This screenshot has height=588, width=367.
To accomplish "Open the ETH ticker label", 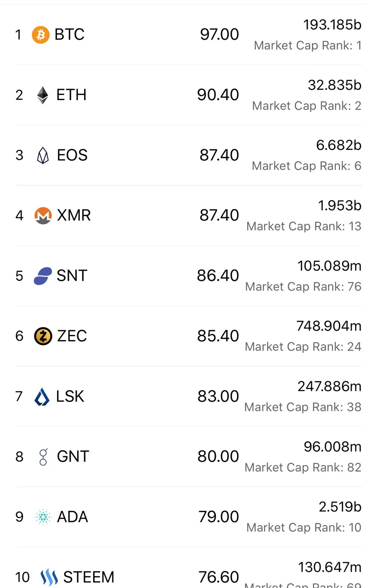I will 71,95.
